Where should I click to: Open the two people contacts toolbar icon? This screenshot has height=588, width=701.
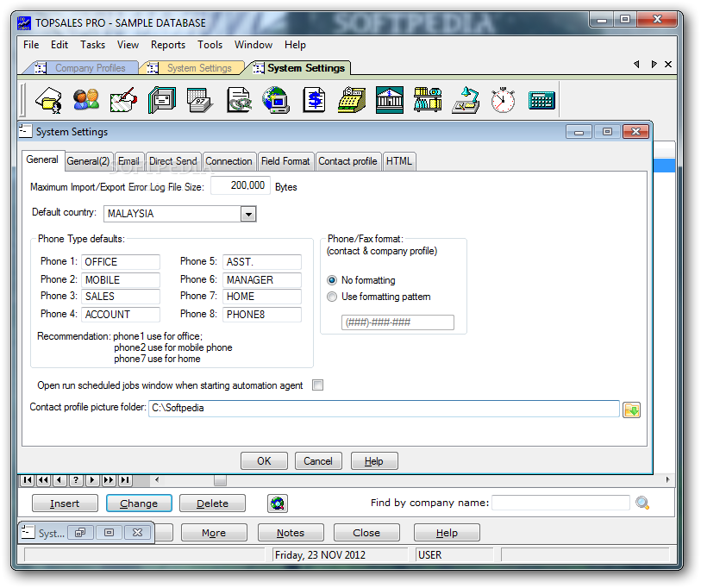pos(86,100)
